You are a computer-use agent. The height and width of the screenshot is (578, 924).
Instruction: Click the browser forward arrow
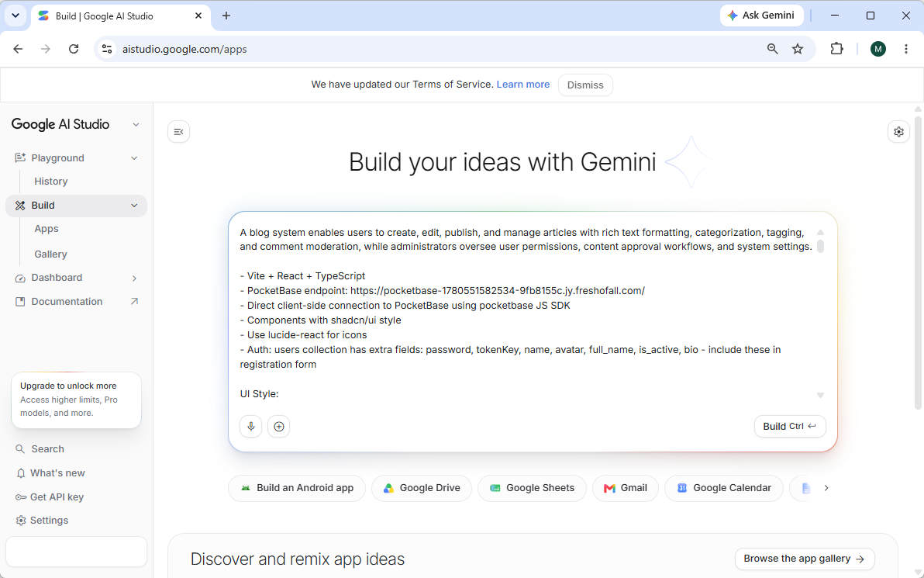pos(46,49)
